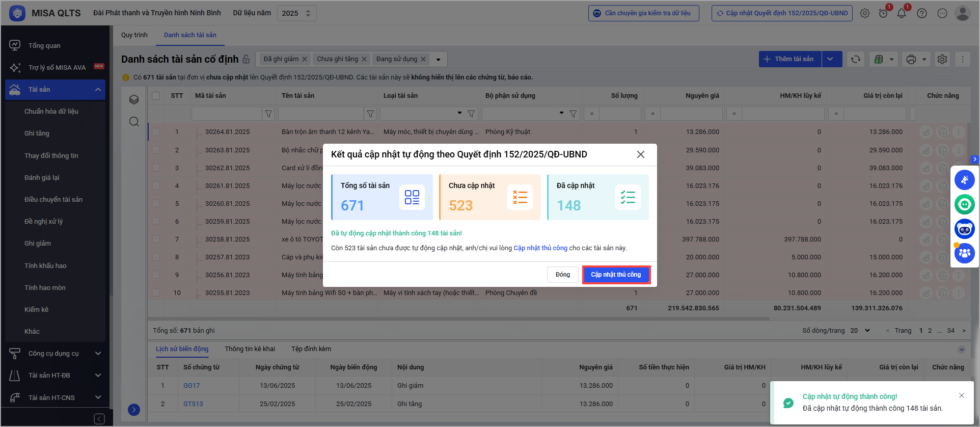Click the Đóng button in the dialog
This screenshot has height=427, width=980.
(x=562, y=275)
